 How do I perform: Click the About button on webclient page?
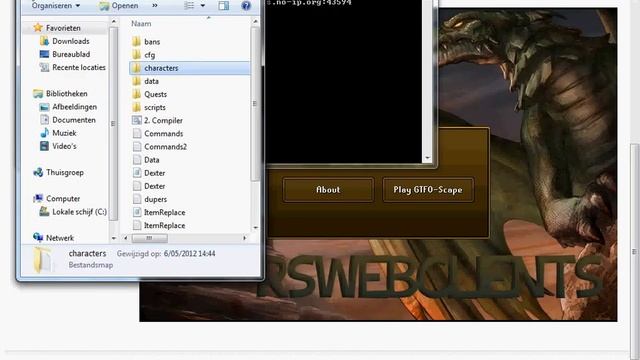click(328, 190)
